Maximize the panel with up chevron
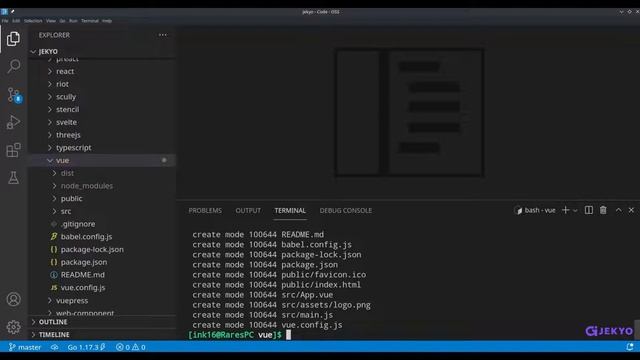This screenshot has width=640, height=360. [x=619, y=210]
